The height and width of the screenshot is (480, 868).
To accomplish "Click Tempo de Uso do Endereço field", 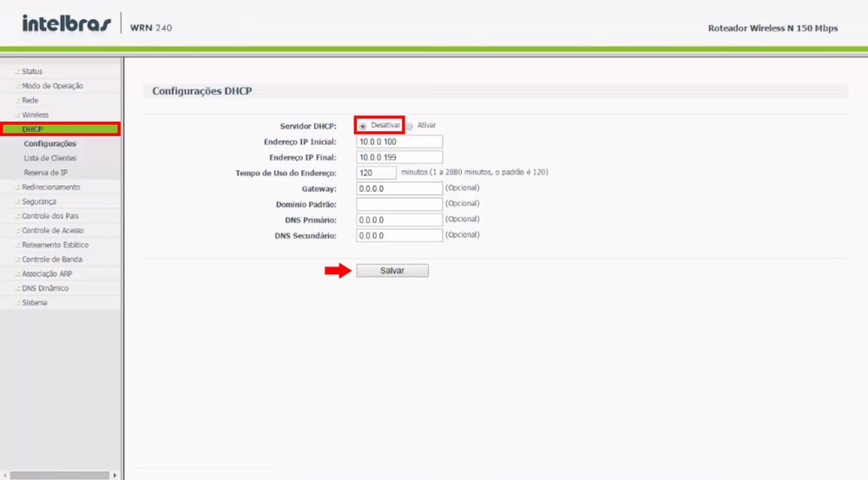I will [377, 173].
